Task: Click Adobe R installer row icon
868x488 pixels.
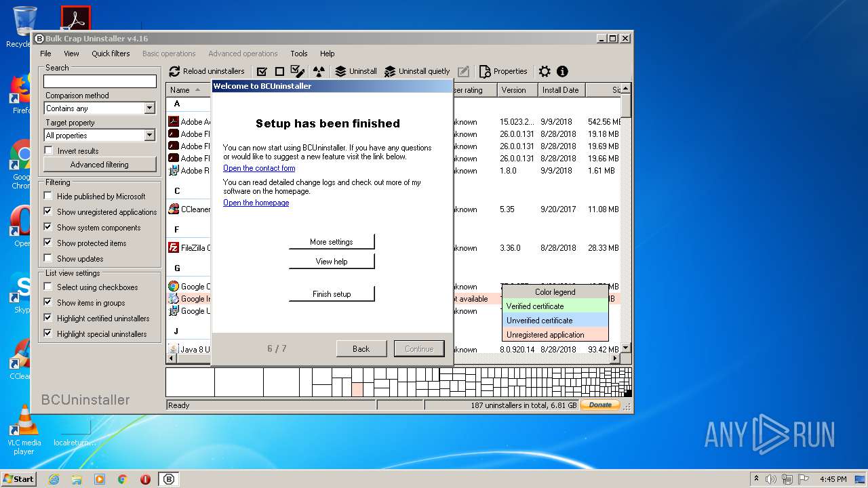Action: pos(174,170)
